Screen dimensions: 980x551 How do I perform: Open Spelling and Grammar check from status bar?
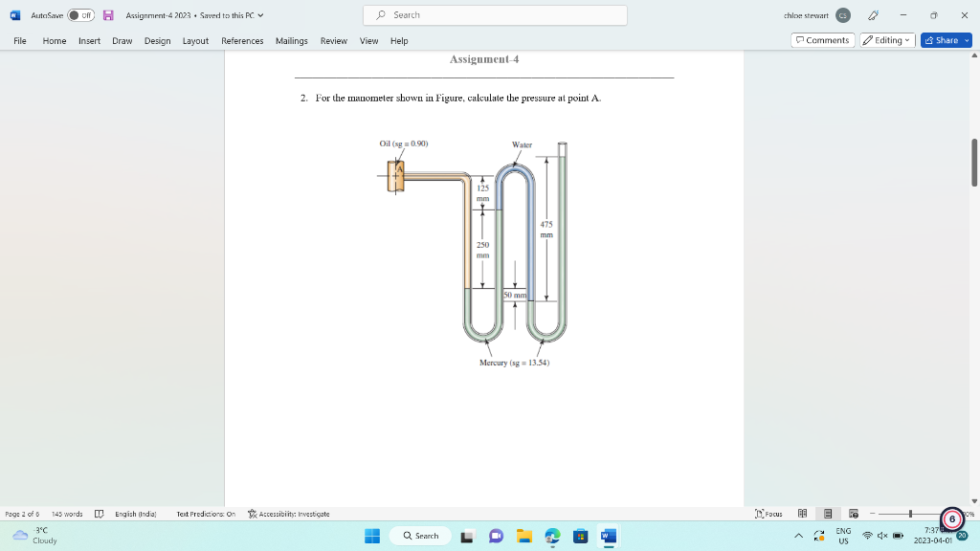tap(99, 514)
